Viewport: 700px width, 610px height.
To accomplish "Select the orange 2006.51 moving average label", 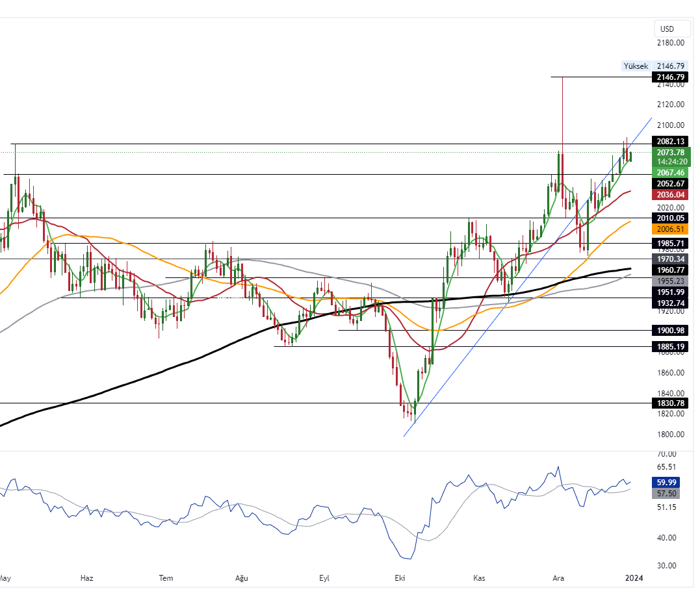I will tap(669, 229).
